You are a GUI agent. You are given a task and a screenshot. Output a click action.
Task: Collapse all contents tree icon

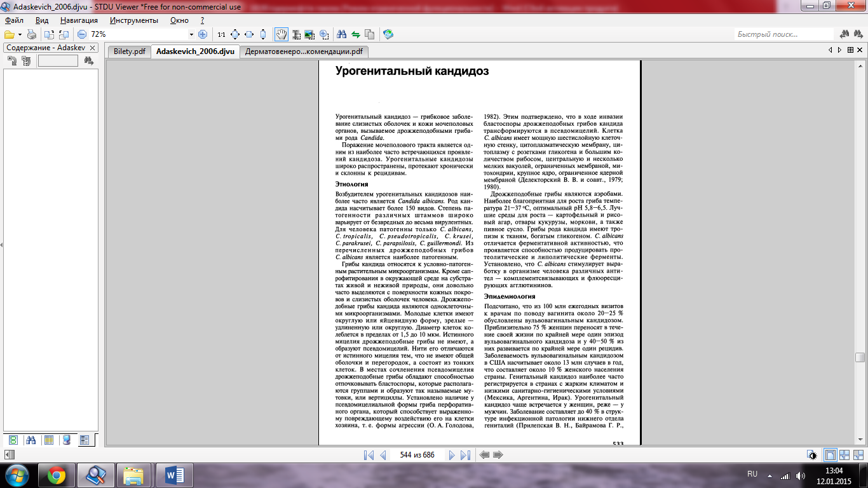click(x=26, y=61)
